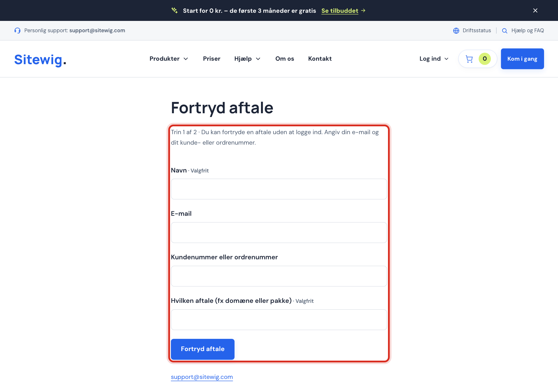
Task: Click the magnifier search icon
Action: [x=505, y=30]
